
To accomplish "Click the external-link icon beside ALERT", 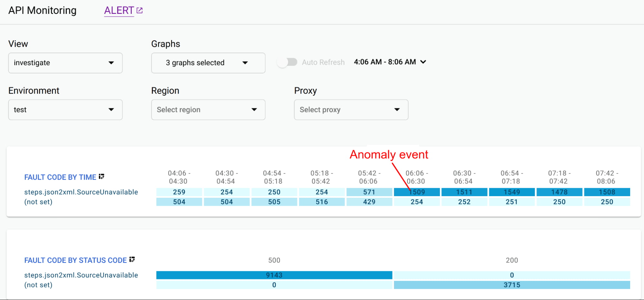I will click(x=139, y=10).
